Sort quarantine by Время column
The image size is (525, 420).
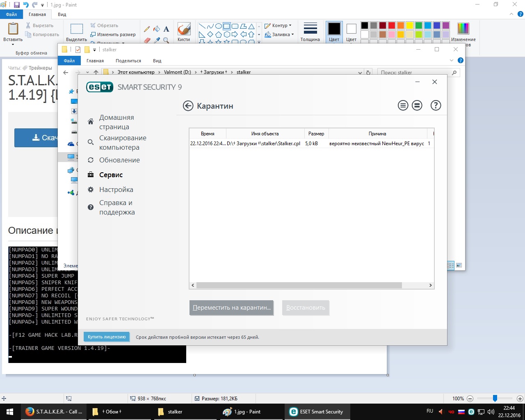(208, 134)
